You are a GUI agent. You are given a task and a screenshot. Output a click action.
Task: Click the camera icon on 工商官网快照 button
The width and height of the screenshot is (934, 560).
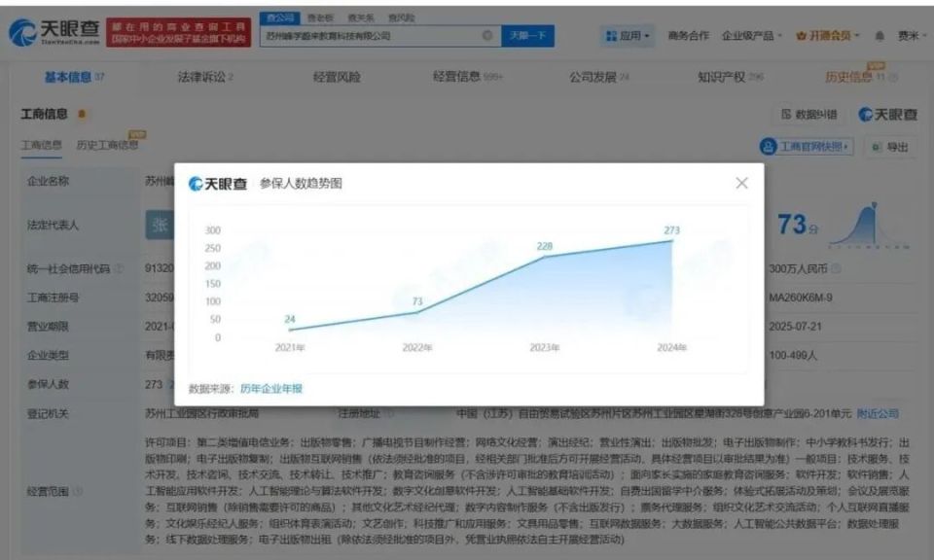(770, 144)
